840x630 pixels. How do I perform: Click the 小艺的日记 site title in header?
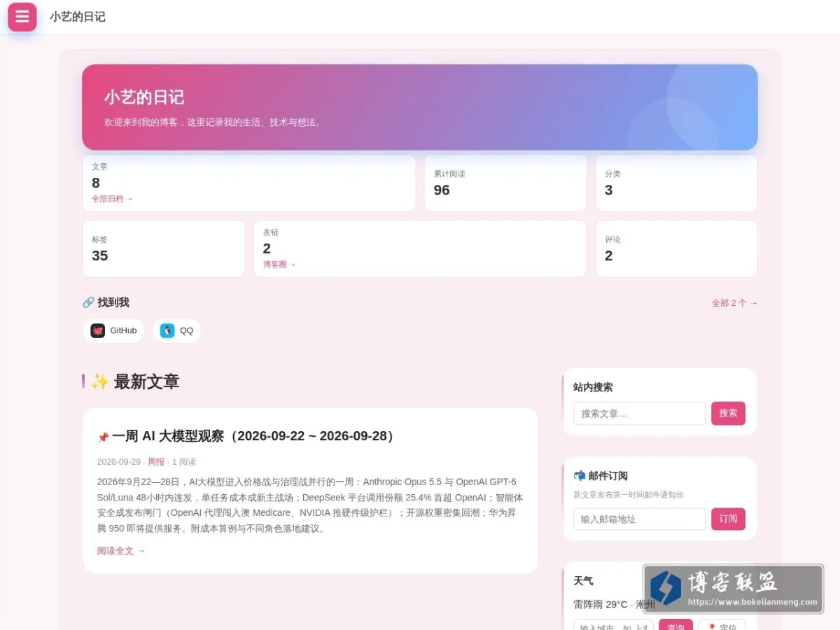coord(78,17)
